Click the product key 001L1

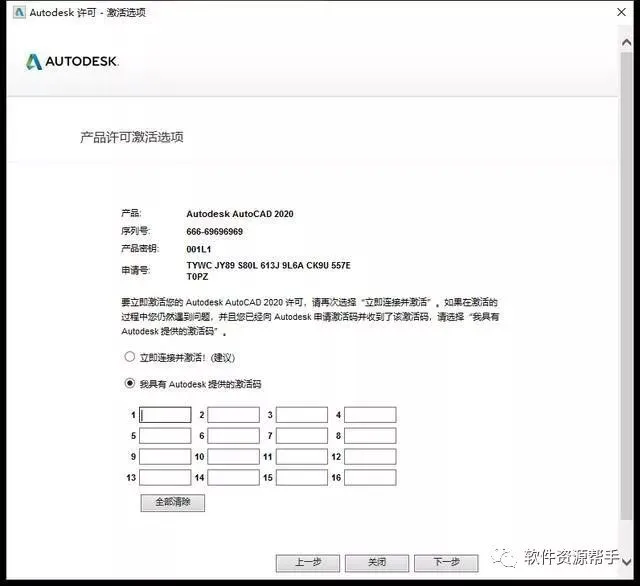point(199,249)
